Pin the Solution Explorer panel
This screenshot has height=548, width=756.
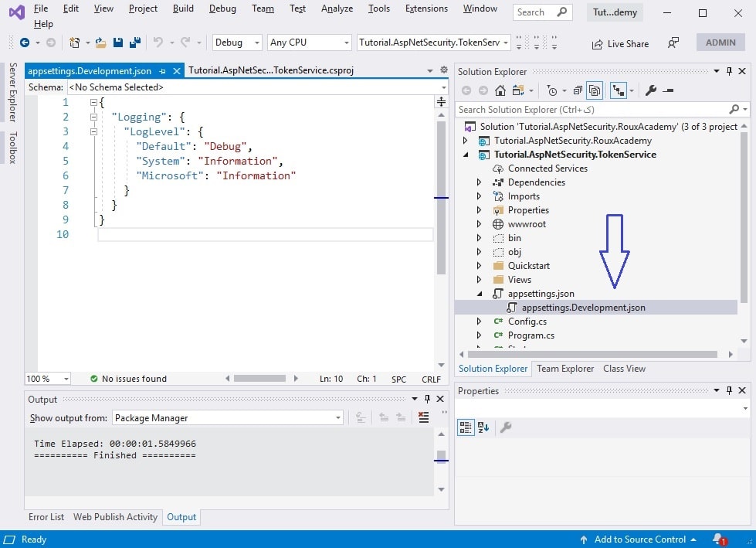point(727,71)
